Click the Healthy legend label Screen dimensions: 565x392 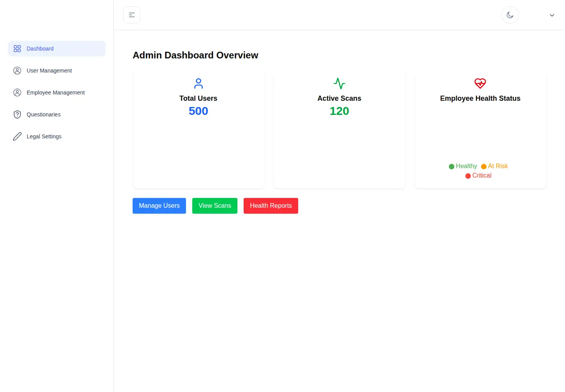pyautogui.click(x=466, y=166)
